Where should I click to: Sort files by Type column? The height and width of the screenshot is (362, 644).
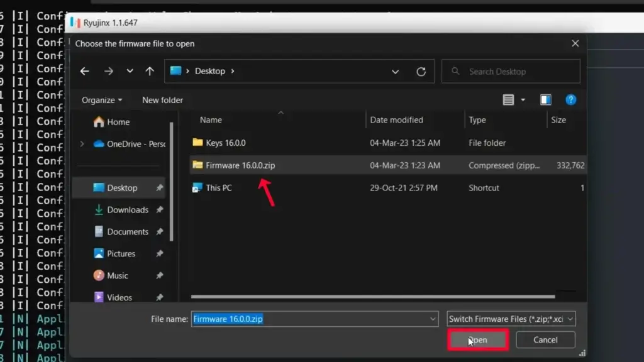tap(477, 120)
